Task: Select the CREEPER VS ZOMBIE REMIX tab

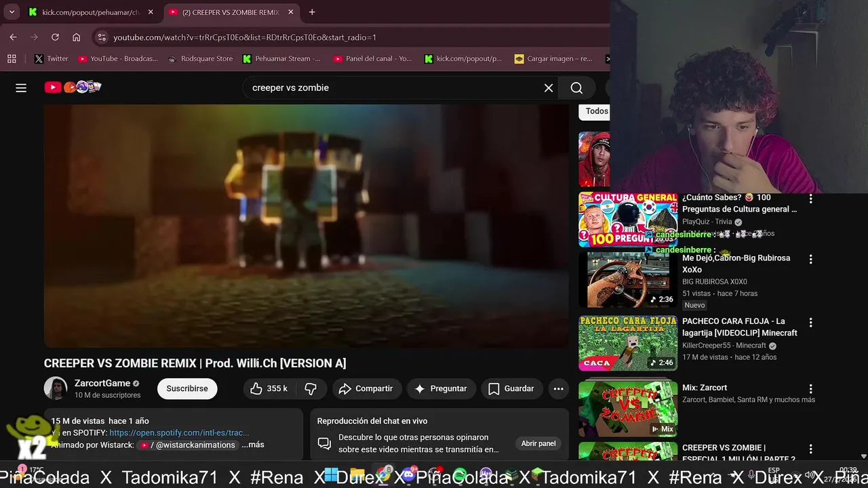Action: point(230,12)
